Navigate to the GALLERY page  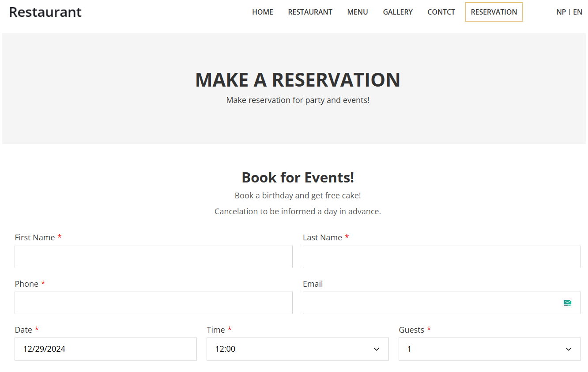pyautogui.click(x=398, y=12)
